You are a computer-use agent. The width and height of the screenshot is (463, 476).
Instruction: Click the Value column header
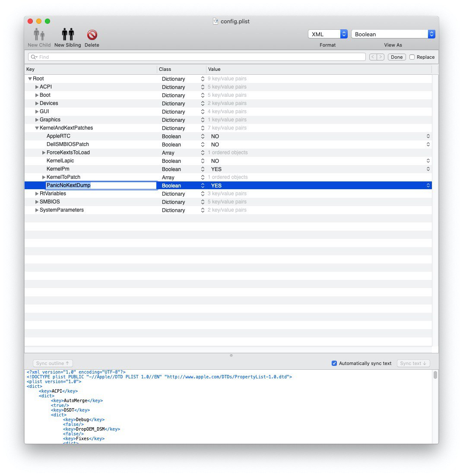pos(319,69)
